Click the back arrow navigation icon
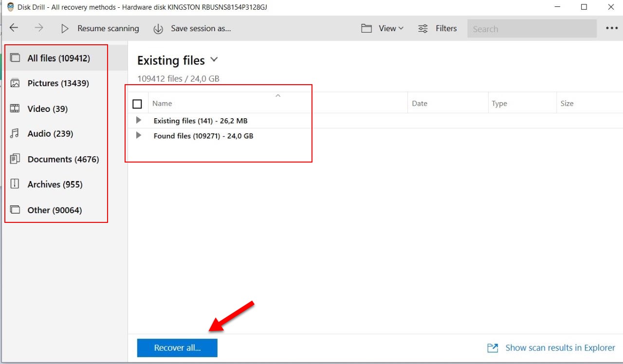The height and width of the screenshot is (364, 623). click(14, 28)
